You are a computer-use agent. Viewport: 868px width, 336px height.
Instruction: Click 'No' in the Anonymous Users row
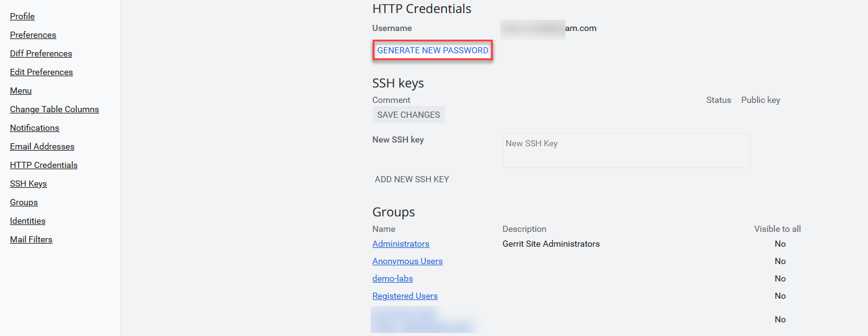(x=780, y=261)
